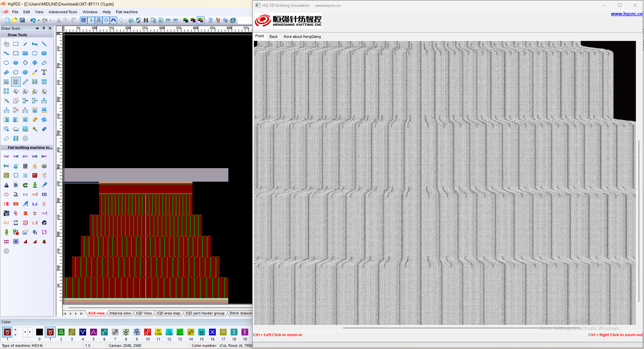Viewport: 644px width, 349px height.
Task: Increase current color number with up stepper
Action: click(x=15, y=330)
